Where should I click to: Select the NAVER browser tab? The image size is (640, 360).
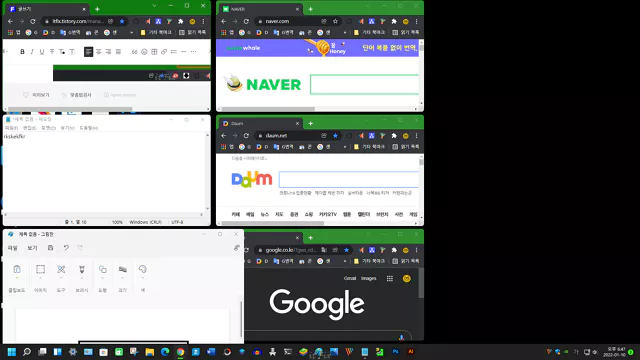261,9
